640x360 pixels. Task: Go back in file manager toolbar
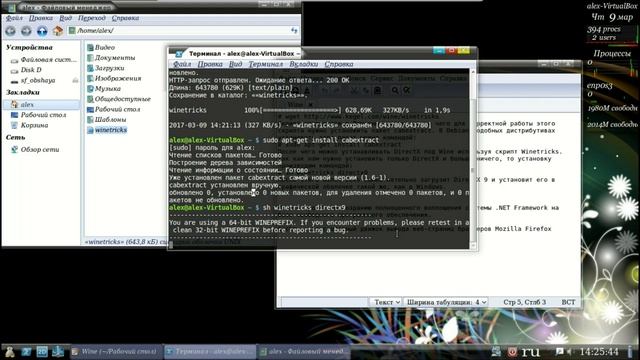point(10,31)
